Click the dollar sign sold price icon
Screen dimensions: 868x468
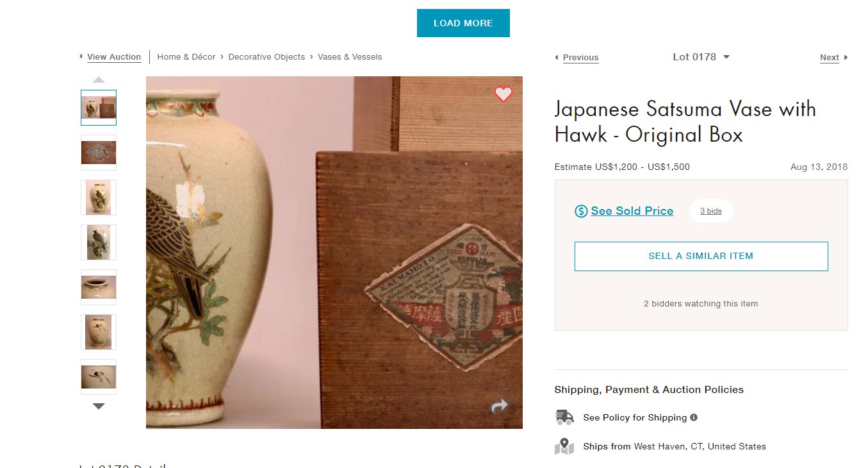coord(581,211)
